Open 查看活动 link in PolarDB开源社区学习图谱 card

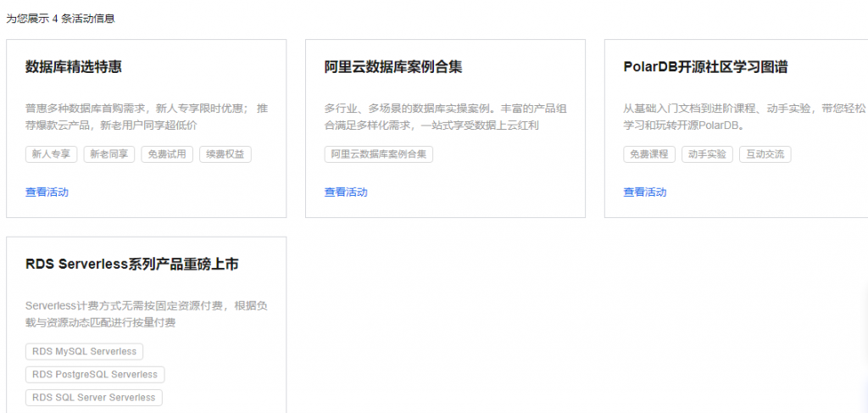click(645, 193)
